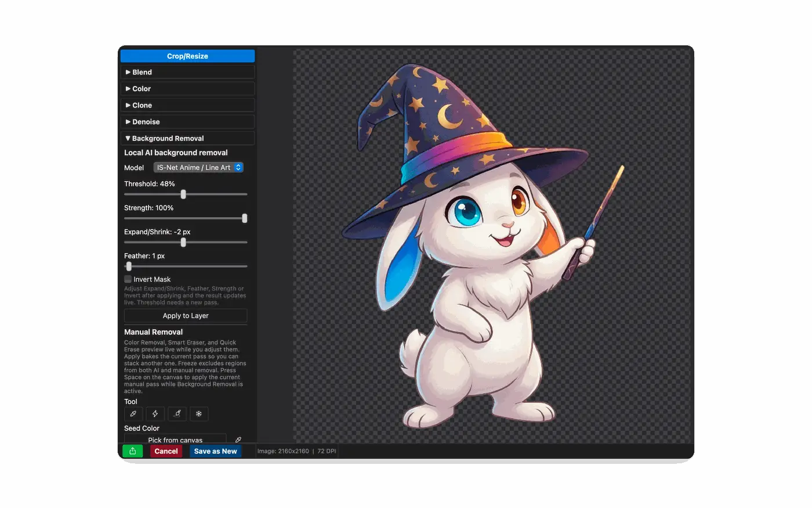Click the 'Strength: 100%' label
The image size is (812, 508).
[148, 208]
